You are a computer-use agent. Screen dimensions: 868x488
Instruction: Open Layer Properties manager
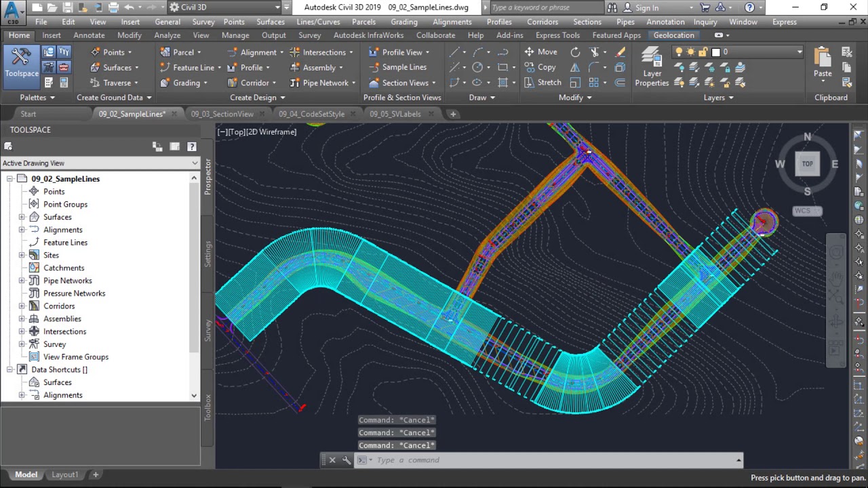[x=652, y=66]
